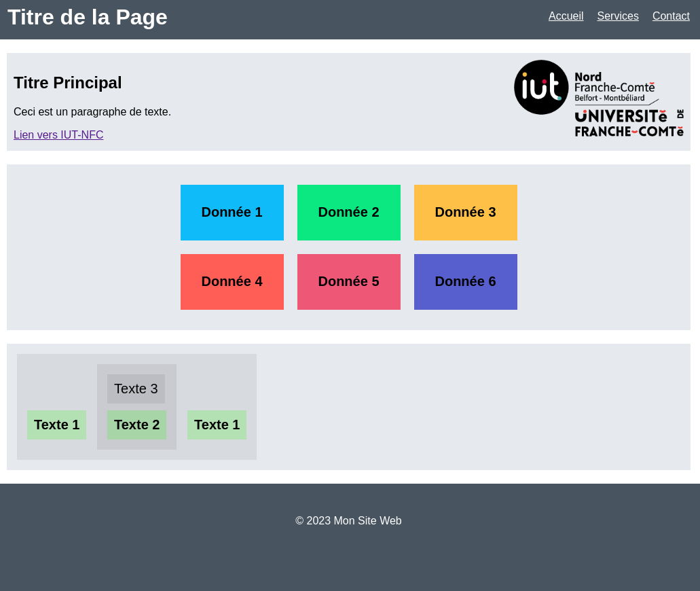Select the green Texte 2 box
The width and height of the screenshot is (700, 591).
pyautogui.click(x=136, y=425)
